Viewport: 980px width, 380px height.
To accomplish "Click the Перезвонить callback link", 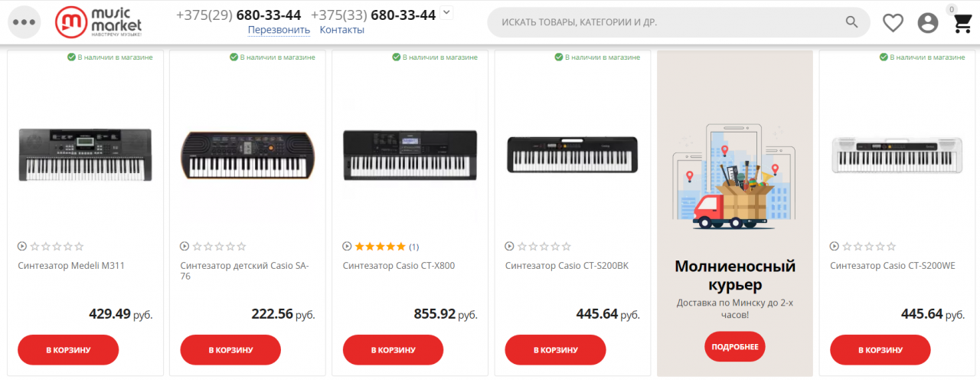I will coord(279,30).
